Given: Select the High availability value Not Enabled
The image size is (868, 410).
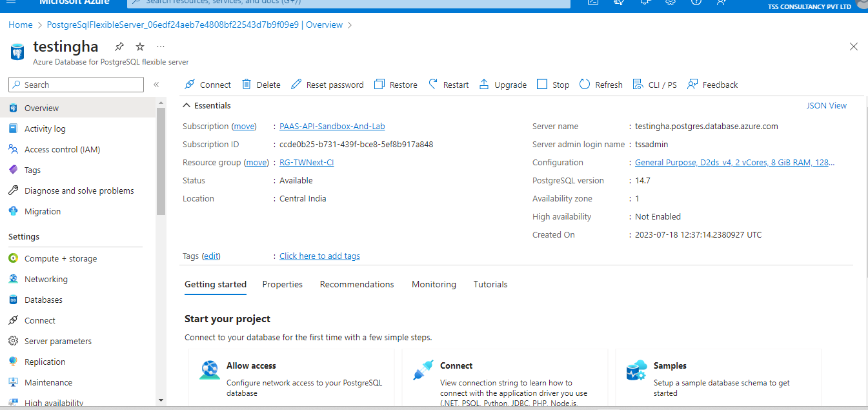Looking at the screenshot, I should (658, 216).
